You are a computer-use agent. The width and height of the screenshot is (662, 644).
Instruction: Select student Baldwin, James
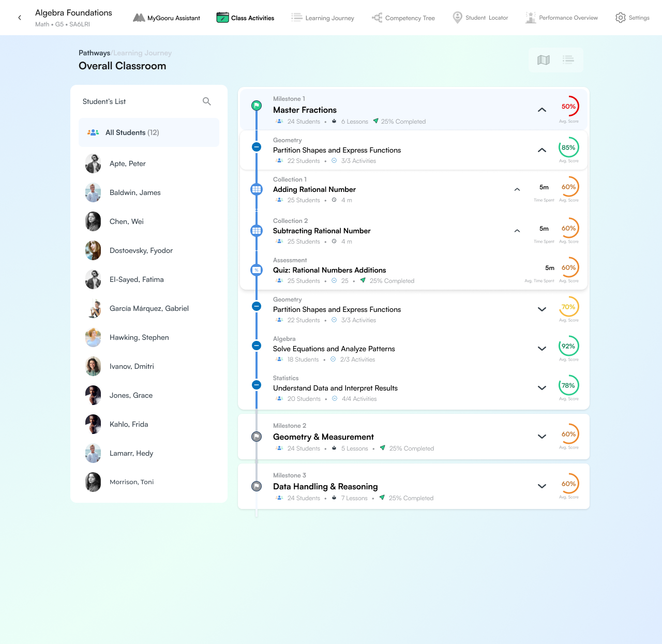(149, 192)
